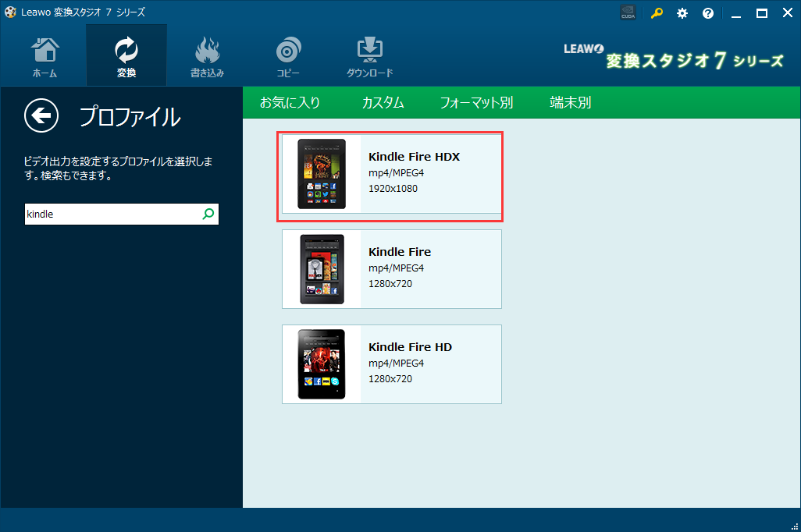The height and width of the screenshot is (532, 801).
Task: Select the Kindle Fire profile entry
Action: click(x=414, y=268)
